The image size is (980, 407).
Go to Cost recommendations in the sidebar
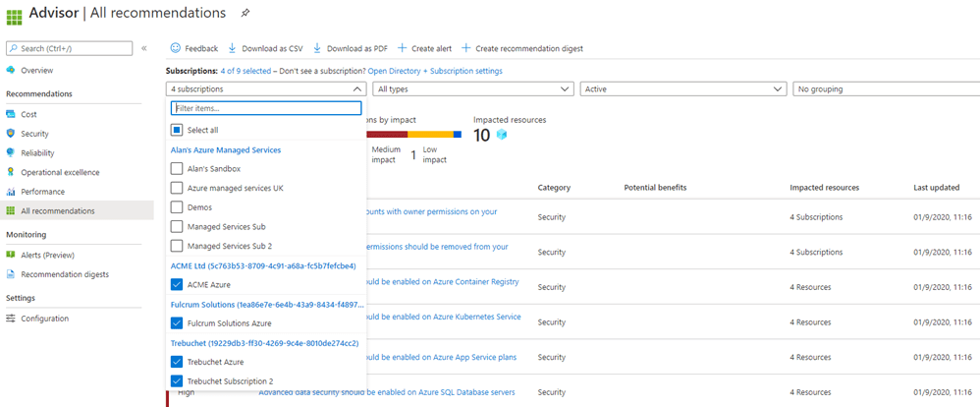[x=28, y=114]
